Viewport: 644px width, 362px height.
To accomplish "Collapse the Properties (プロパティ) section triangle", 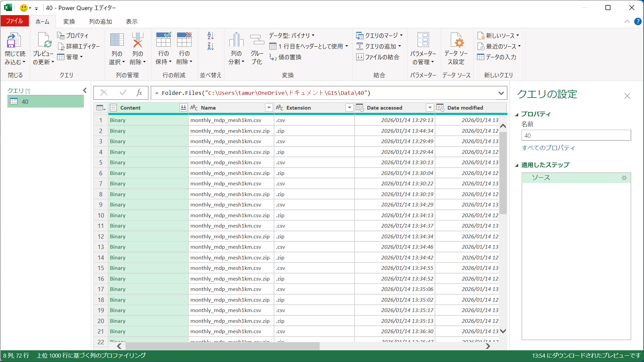I will point(517,115).
